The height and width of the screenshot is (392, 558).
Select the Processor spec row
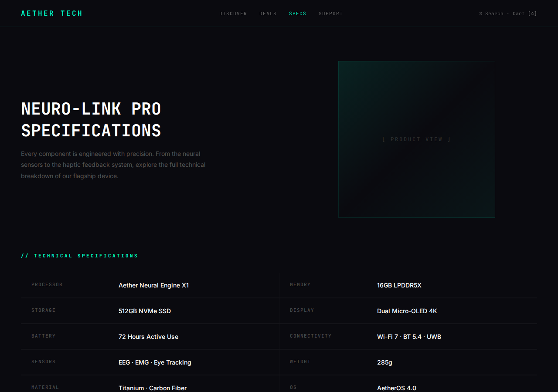tap(150, 285)
